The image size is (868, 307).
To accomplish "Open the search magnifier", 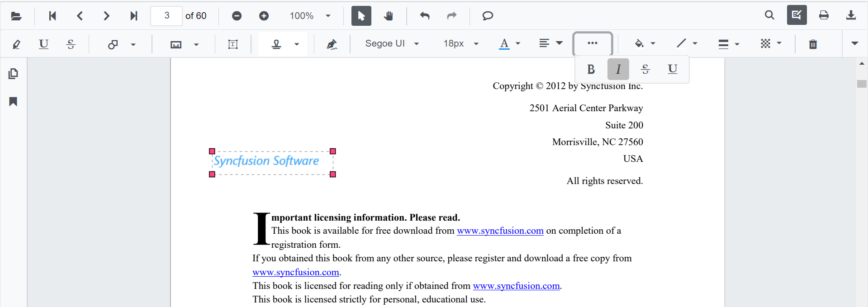I will pos(769,15).
